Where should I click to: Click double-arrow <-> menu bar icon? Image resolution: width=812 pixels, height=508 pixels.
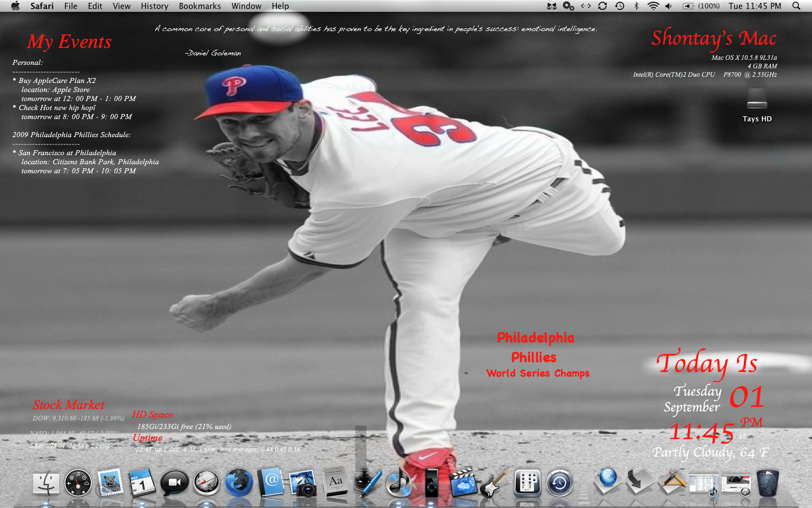click(586, 6)
